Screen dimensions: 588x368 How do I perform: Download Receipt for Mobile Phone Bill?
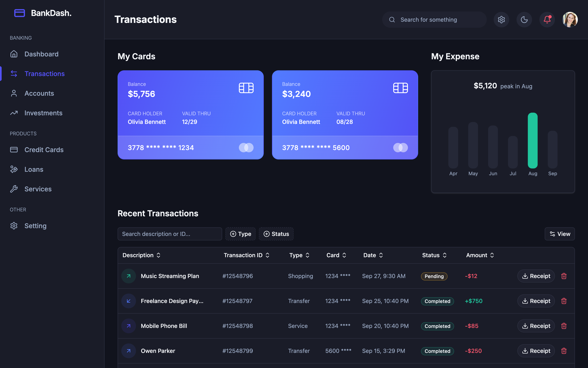pyautogui.click(x=536, y=326)
